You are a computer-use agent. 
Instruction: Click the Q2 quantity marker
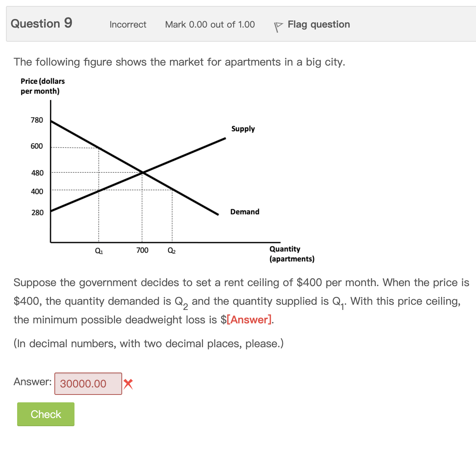[171, 251]
